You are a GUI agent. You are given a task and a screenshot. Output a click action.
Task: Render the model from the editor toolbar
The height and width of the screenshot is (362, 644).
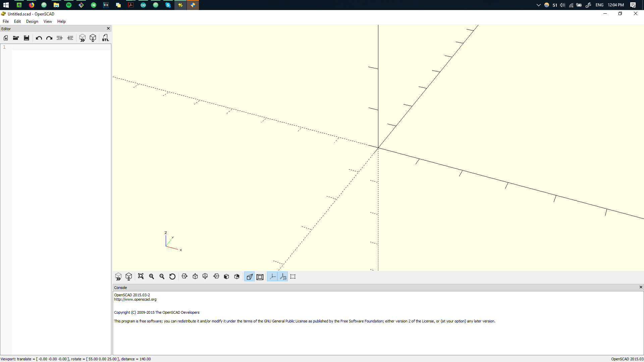click(x=93, y=38)
